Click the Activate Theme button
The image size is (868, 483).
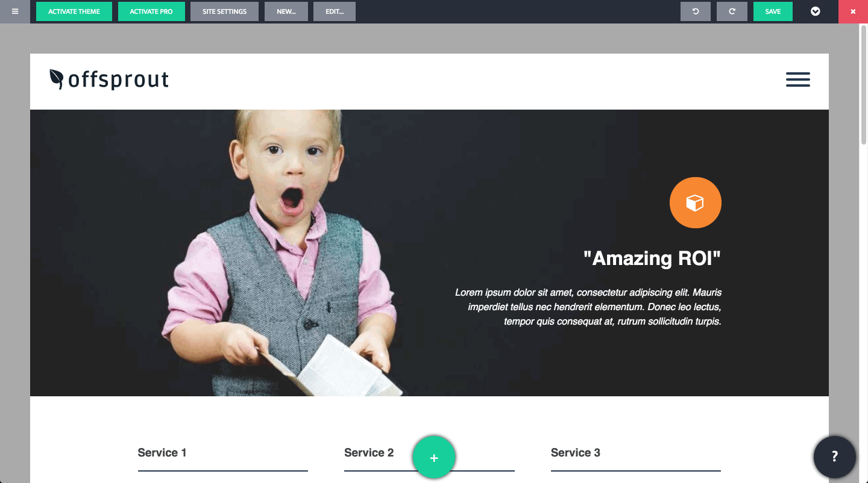coord(74,11)
